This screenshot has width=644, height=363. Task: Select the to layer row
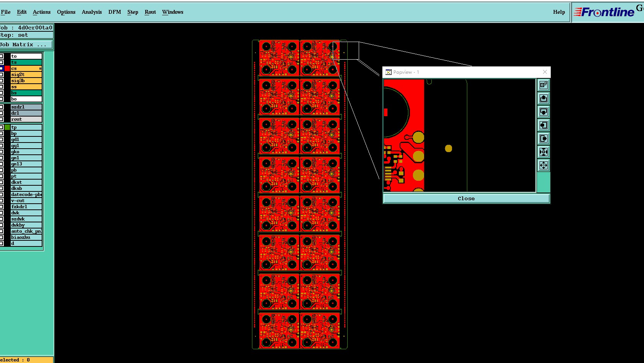(26, 56)
